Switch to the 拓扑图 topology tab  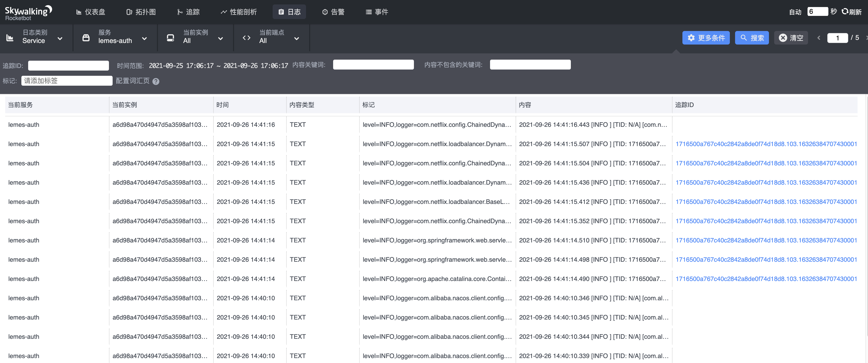[141, 12]
